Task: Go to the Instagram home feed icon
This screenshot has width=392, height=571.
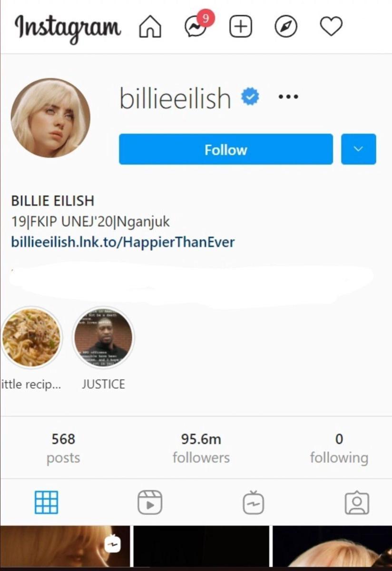Action: point(150,27)
